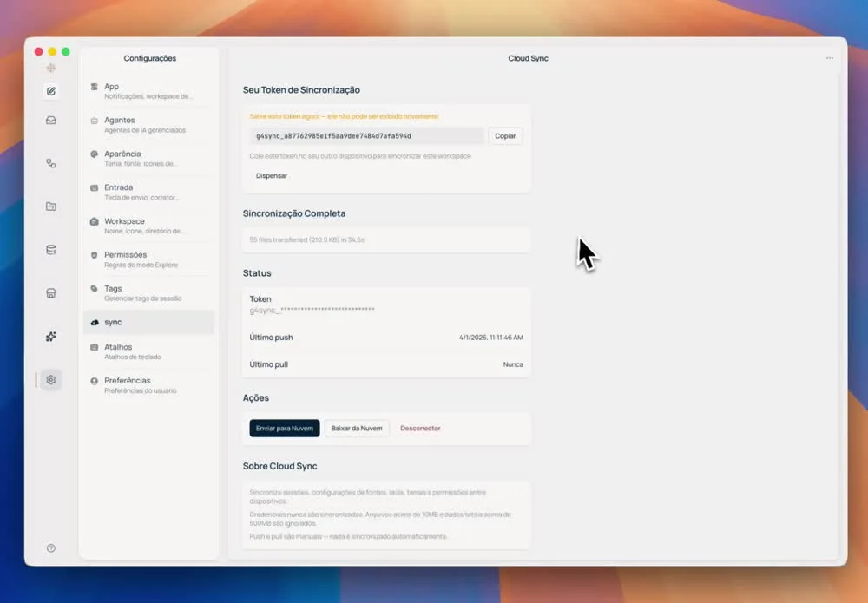Open the inbox tray icon in rail

click(x=51, y=121)
